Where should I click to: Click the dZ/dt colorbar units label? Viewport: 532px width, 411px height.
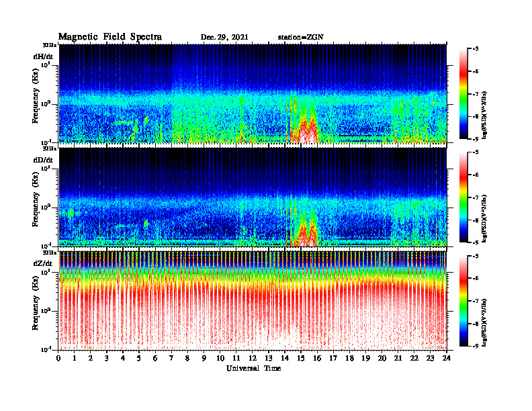[x=484, y=322]
